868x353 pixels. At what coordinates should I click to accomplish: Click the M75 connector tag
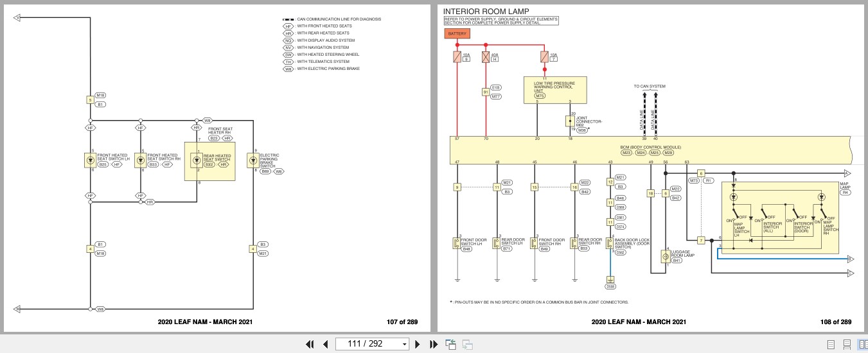coord(540,96)
